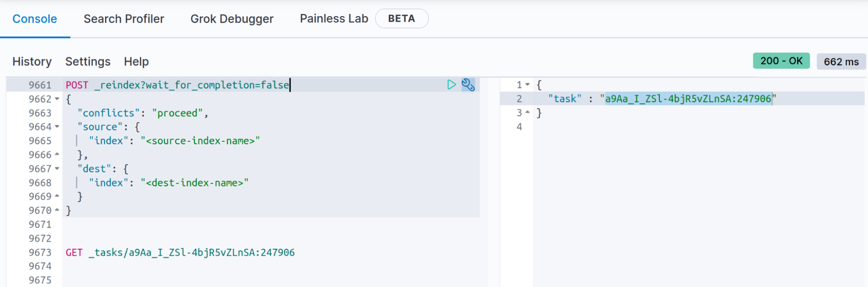Open the Painless Lab tab
The width and height of the screenshot is (868, 287).
[x=333, y=19]
